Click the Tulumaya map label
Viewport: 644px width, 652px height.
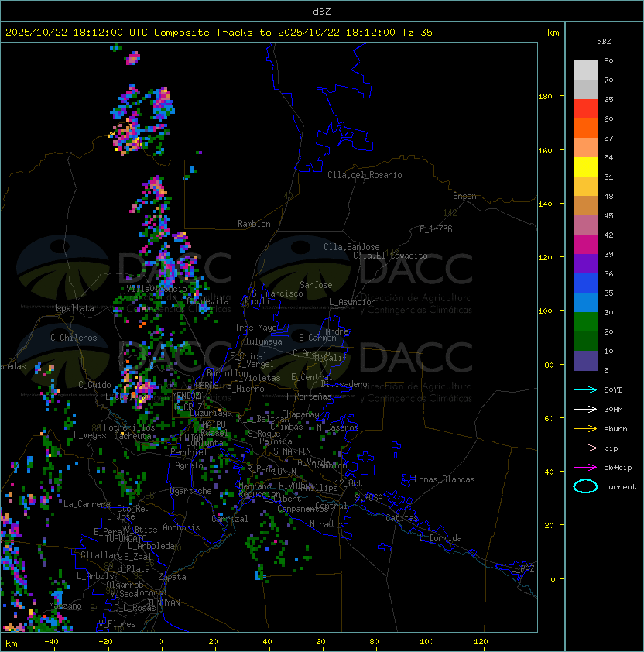coord(264,341)
